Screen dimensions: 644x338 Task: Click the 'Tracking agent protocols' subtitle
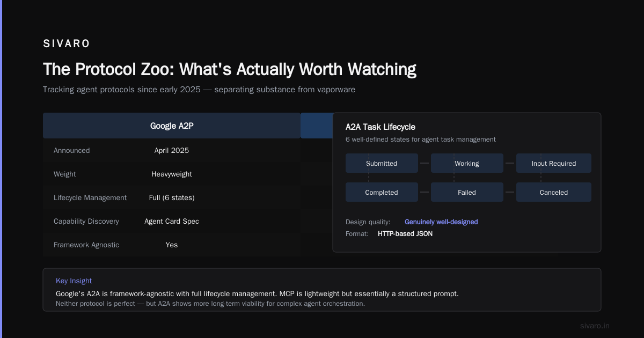199,90
